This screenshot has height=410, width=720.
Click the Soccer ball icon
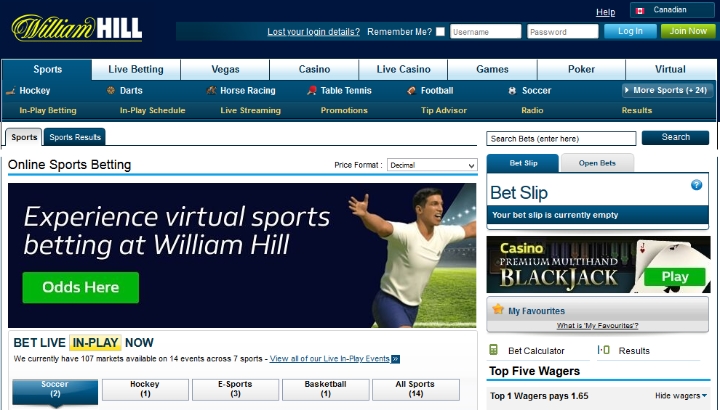point(512,91)
